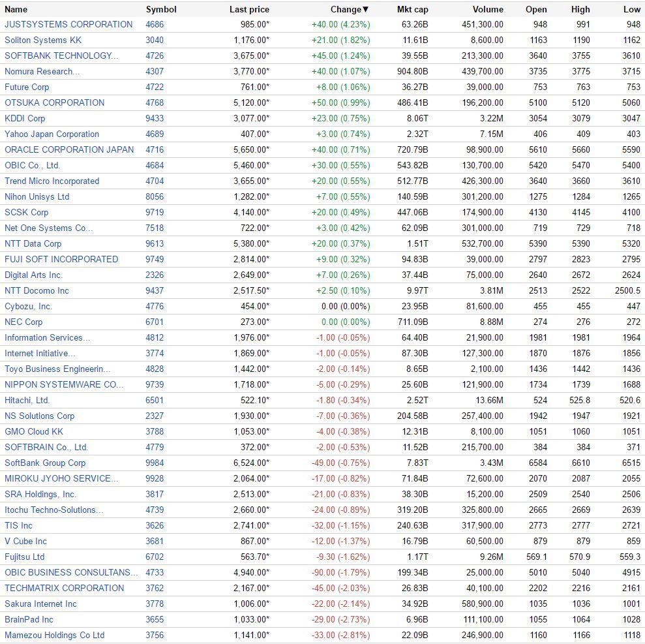Image resolution: width=645 pixels, height=644 pixels.
Task: Sort table by Name column header
Action: tap(16, 10)
